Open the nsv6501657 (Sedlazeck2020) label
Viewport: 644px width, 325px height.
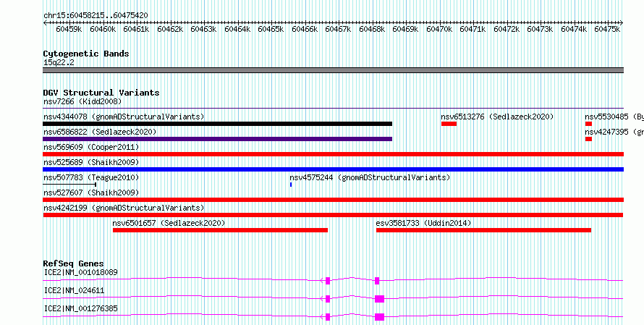coord(169,223)
